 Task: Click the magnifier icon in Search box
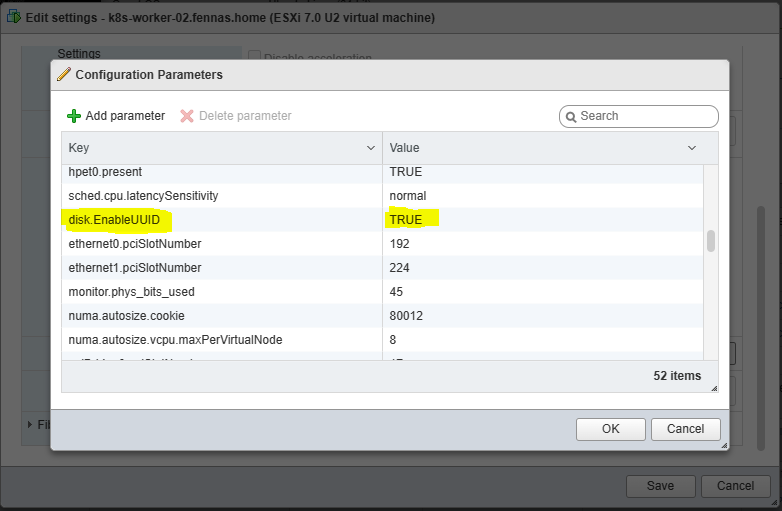point(571,117)
